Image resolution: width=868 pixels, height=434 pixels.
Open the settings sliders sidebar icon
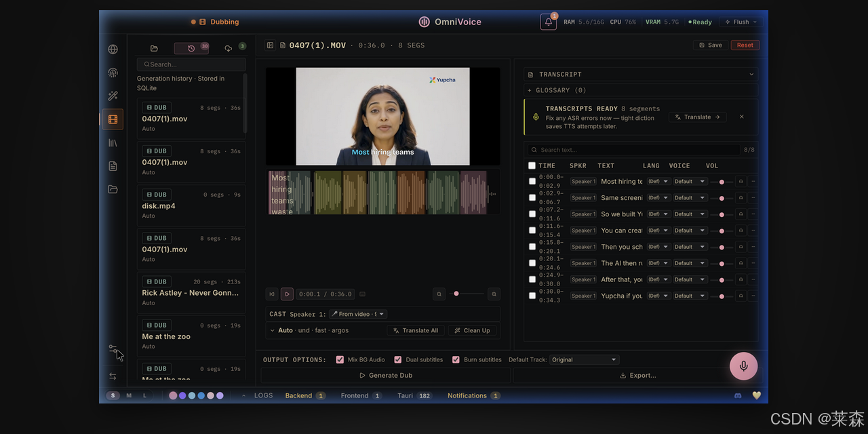pos(113,349)
